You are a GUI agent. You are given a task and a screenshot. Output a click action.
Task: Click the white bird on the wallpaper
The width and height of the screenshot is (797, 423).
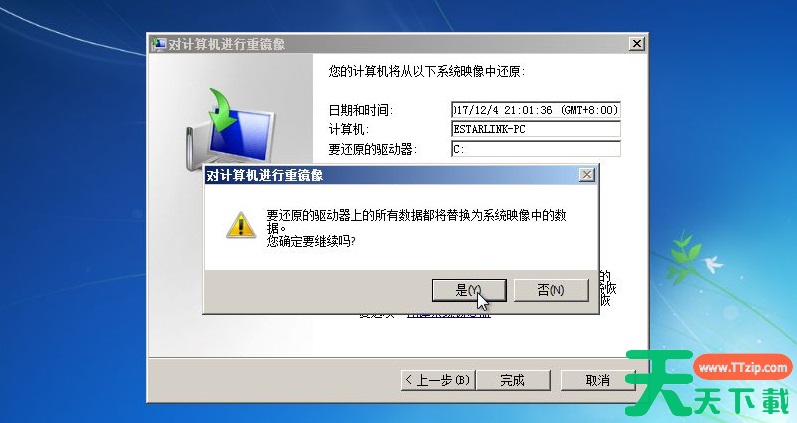711,264
